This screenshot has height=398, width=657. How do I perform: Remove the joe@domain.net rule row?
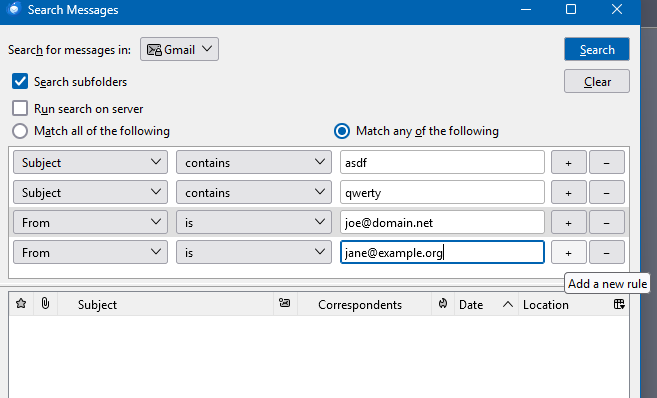607,222
